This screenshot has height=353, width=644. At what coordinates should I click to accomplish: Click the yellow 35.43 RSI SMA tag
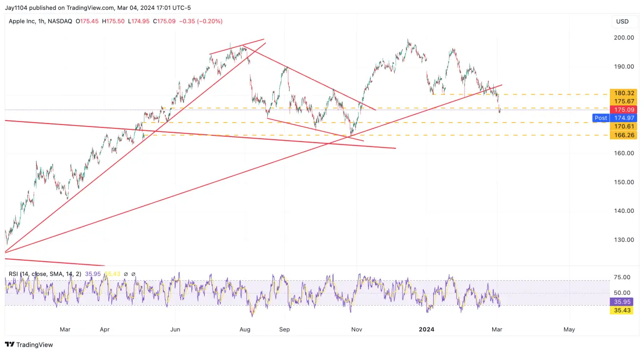pos(622,310)
